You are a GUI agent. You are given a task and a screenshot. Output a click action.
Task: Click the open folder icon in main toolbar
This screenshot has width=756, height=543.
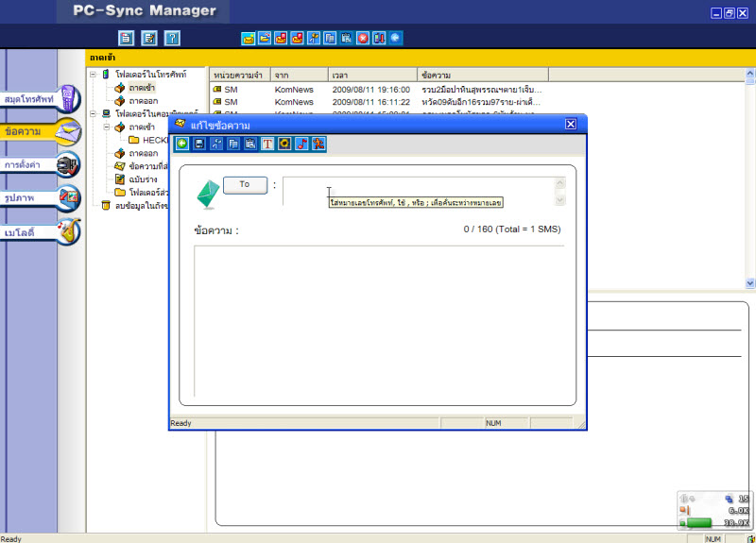click(x=265, y=38)
